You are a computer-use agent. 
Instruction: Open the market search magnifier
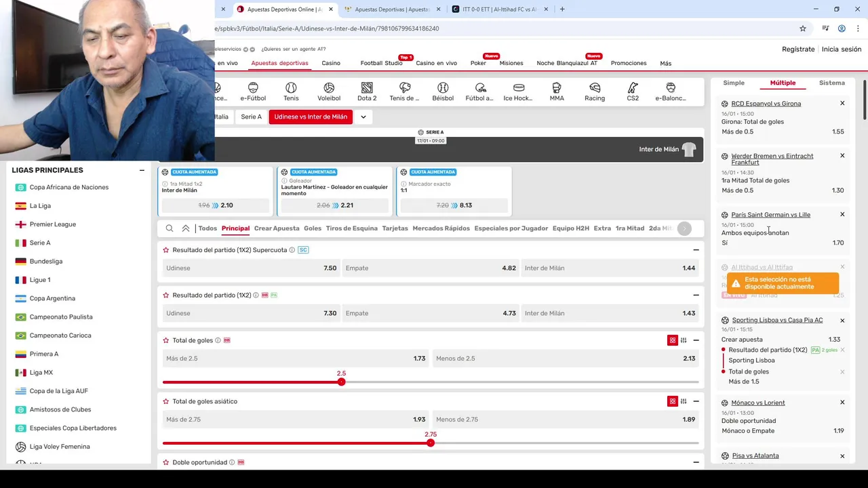click(x=170, y=228)
